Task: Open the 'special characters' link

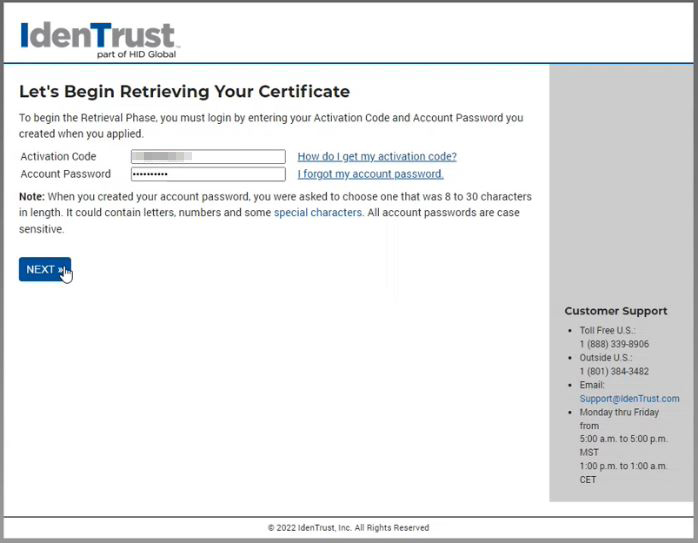Action: pyautogui.click(x=317, y=213)
